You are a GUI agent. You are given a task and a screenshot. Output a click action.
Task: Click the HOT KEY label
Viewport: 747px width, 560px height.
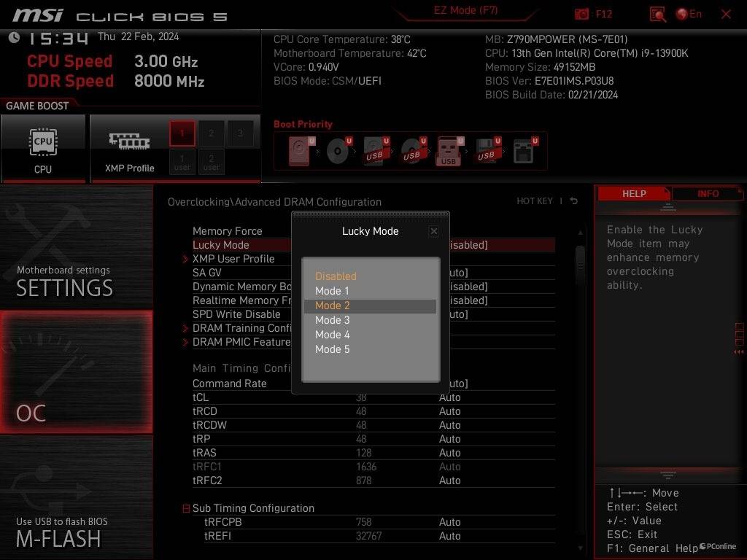coord(535,201)
